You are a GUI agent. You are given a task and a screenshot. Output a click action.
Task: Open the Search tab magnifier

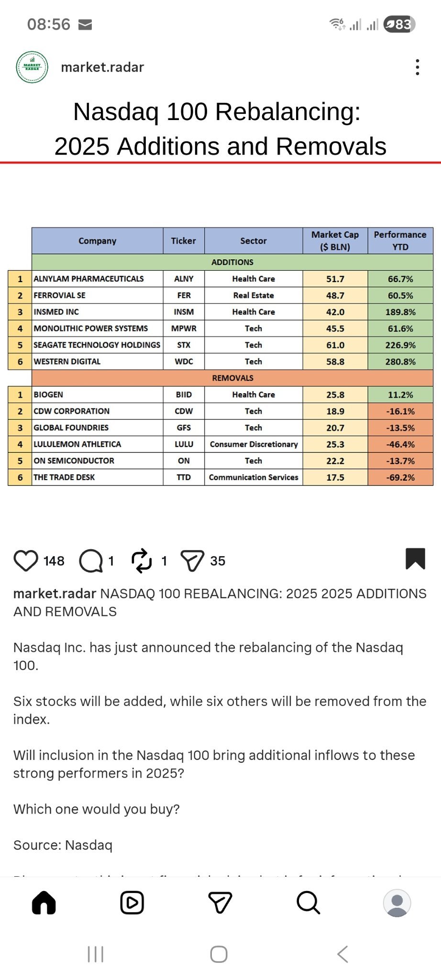point(309,903)
